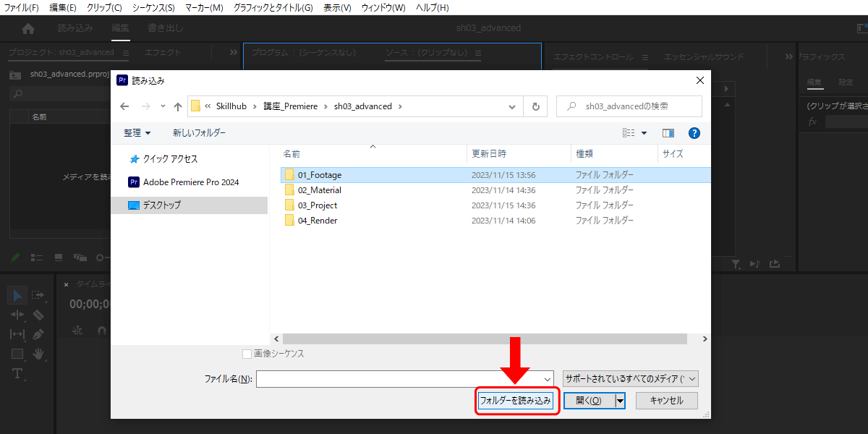Switch project panel to icon view
868x434 pixels.
[59, 258]
